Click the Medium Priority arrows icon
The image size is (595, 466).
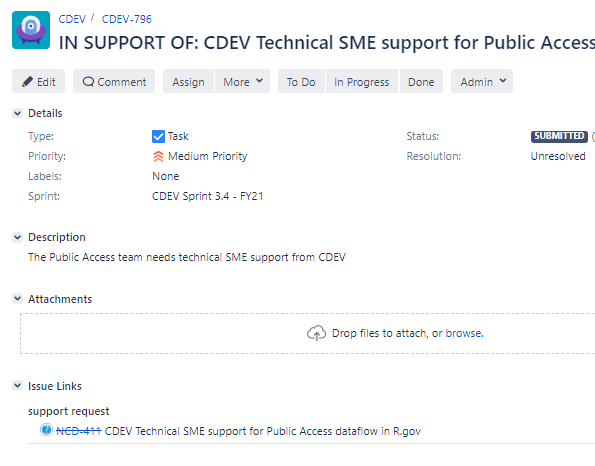[x=158, y=156]
